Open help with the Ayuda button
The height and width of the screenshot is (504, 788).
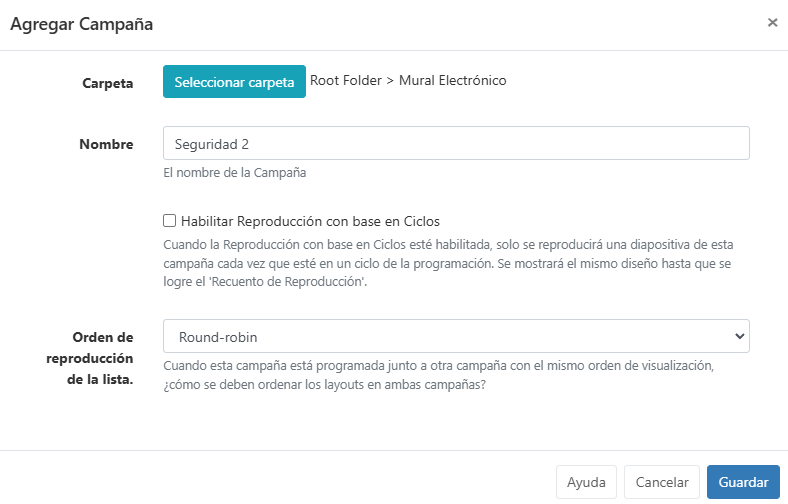click(x=586, y=482)
